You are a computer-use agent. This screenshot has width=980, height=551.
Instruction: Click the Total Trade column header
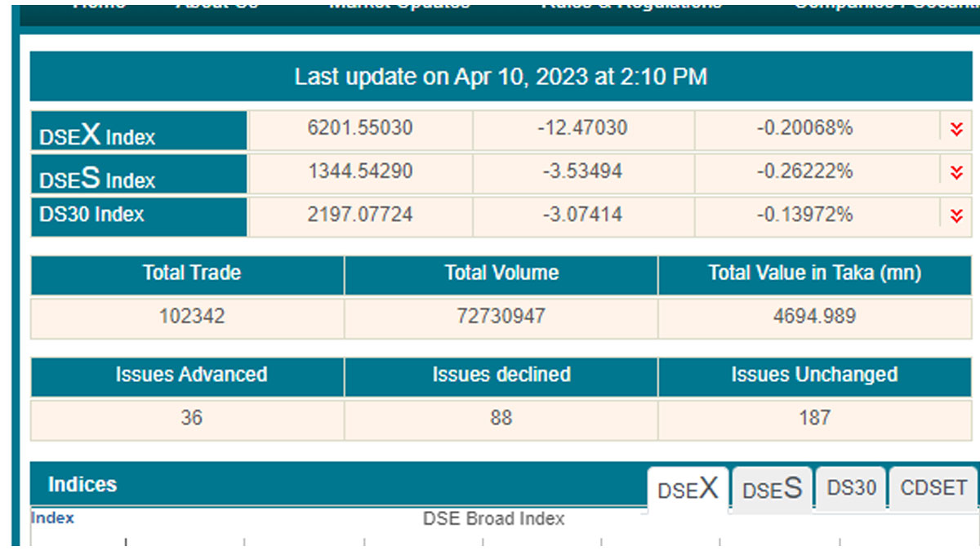[x=192, y=273]
